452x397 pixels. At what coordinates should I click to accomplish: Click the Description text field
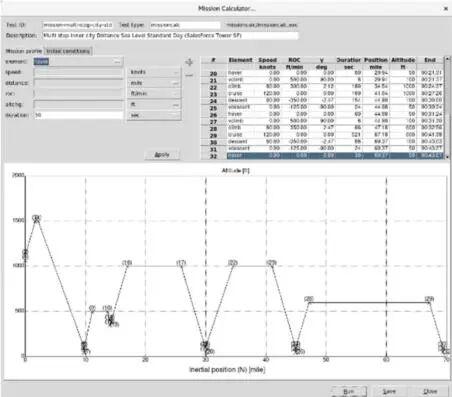pos(170,35)
